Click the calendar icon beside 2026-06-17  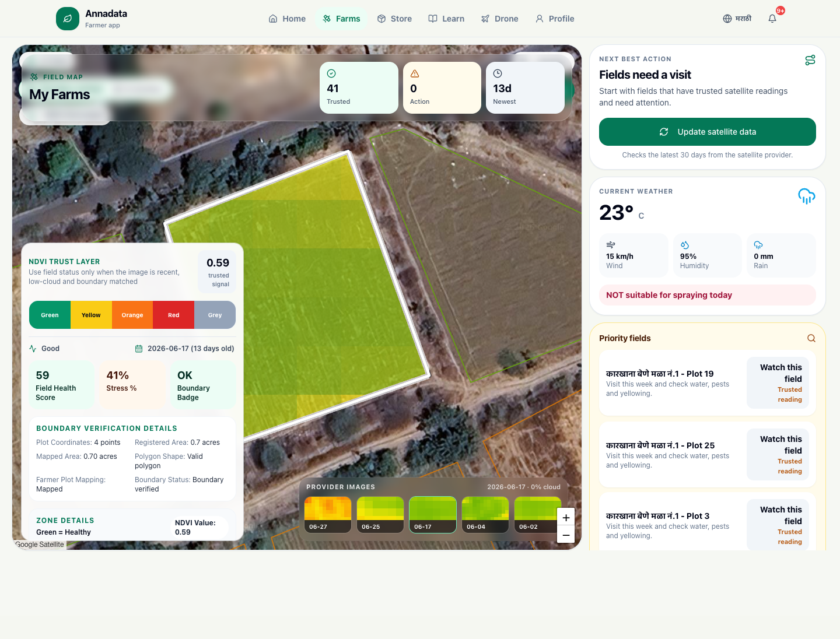point(139,349)
